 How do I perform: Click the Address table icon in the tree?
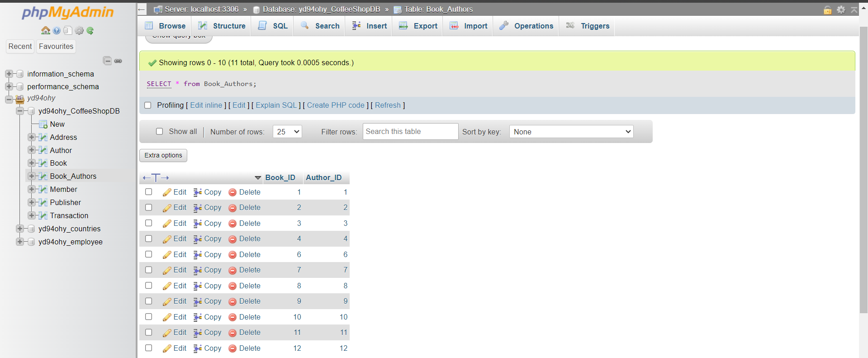(43, 137)
